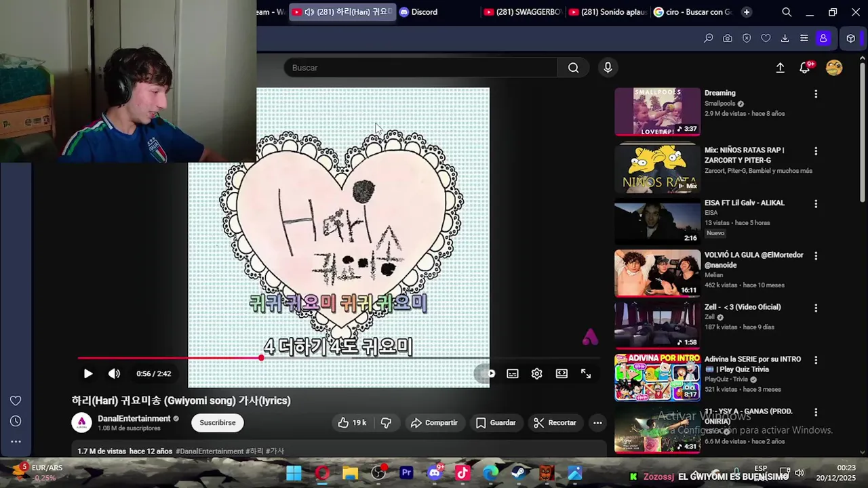This screenshot has height=488, width=868.
Task: Open File Explorer from taskbar
Action: 350,473
